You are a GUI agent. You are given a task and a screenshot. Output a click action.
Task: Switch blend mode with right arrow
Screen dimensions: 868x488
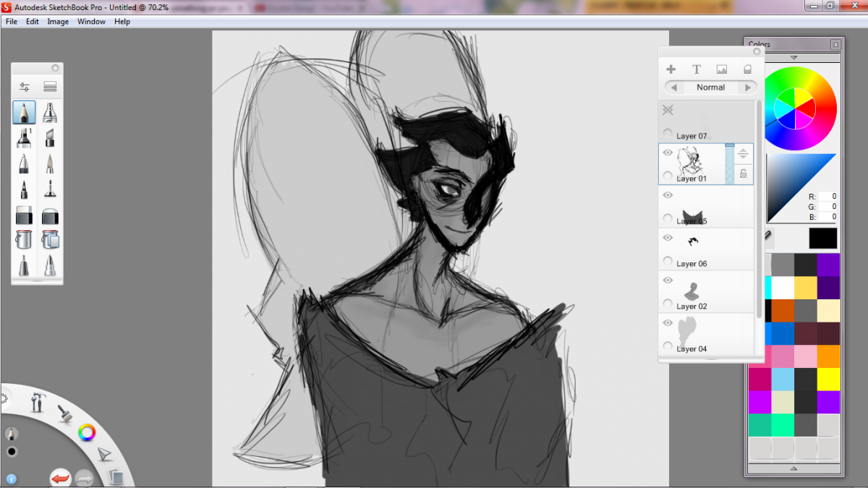click(748, 87)
